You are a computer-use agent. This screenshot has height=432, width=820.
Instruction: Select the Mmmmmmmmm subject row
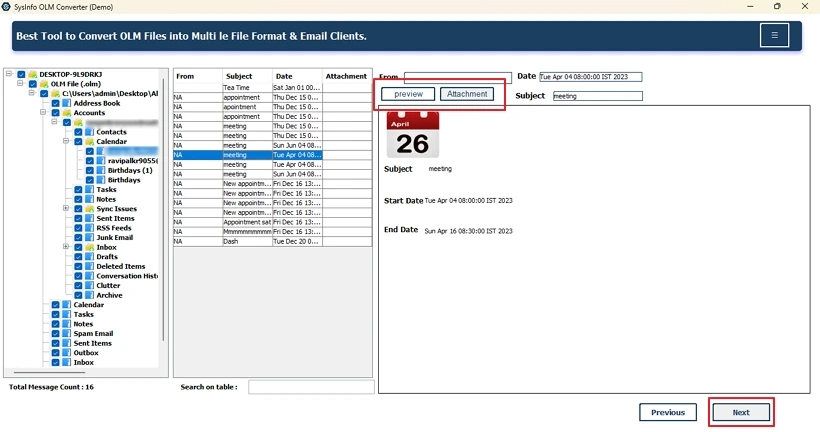coord(272,231)
